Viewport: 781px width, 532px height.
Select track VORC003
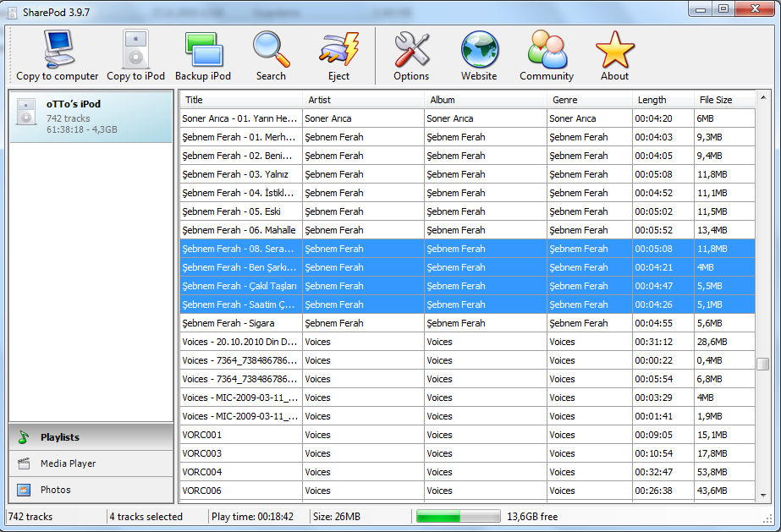241,453
